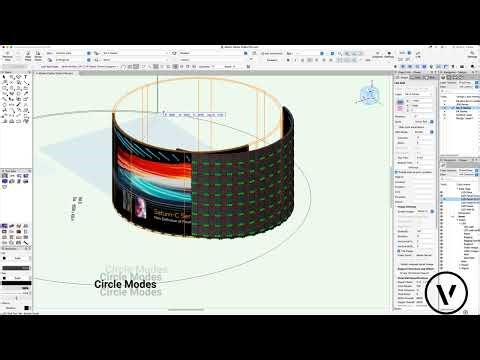Click the Previous View button
Viewport: 480px width, 360px height.
tap(8, 55)
